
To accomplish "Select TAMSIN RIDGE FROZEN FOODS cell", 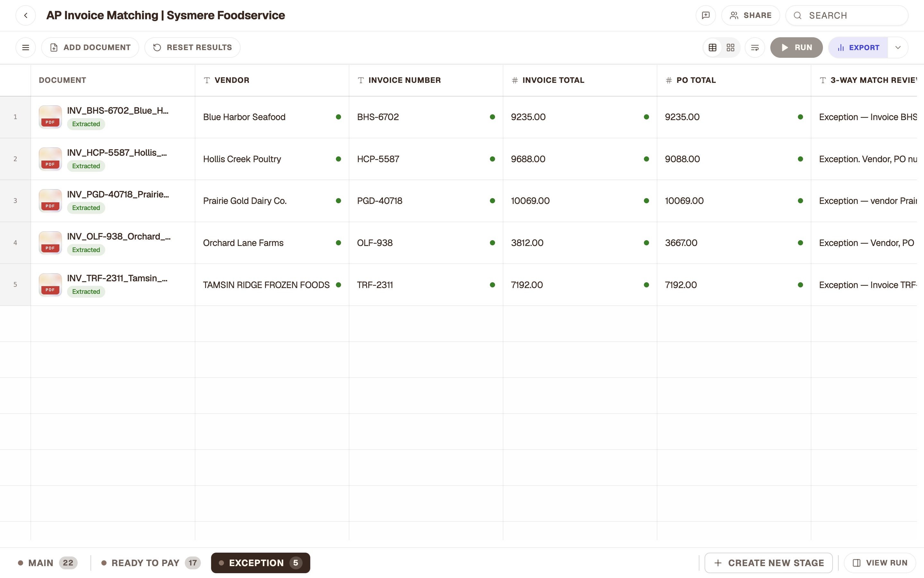I will 272,285.
